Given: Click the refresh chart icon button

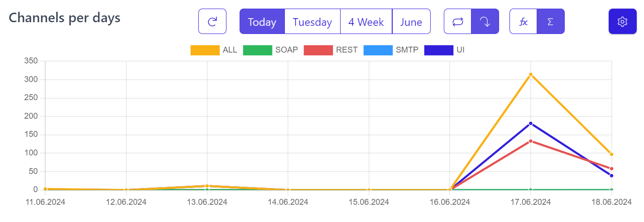Looking at the screenshot, I should pyautogui.click(x=212, y=21).
